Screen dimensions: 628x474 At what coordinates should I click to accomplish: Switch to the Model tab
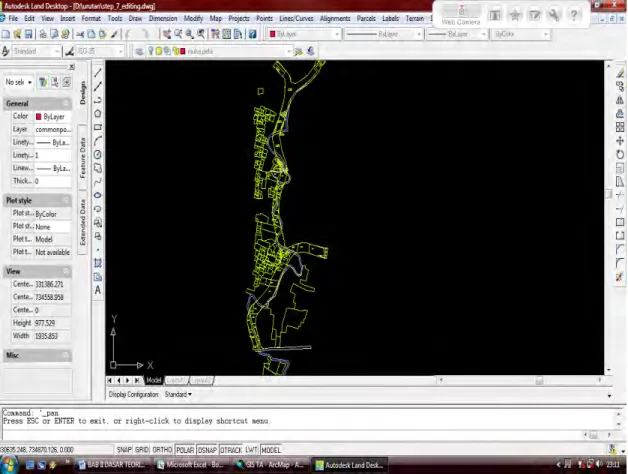pyautogui.click(x=153, y=380)
